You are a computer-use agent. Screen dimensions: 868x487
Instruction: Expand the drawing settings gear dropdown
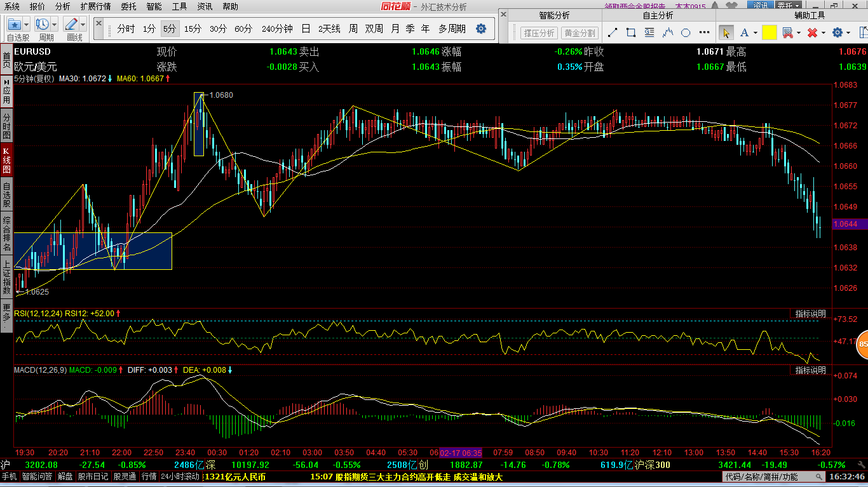point(849,33)
